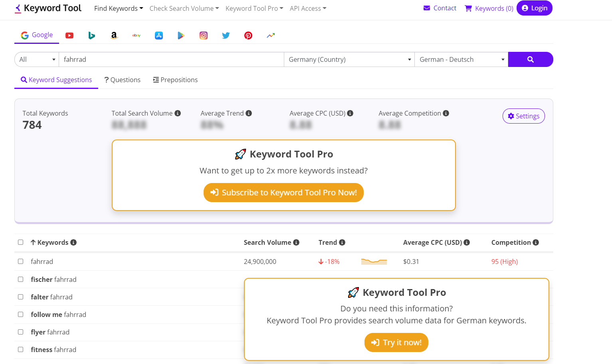Click the 24,900,000 search volume value
The height and width of the screenshot is (364, 612).
click(260, 262)
